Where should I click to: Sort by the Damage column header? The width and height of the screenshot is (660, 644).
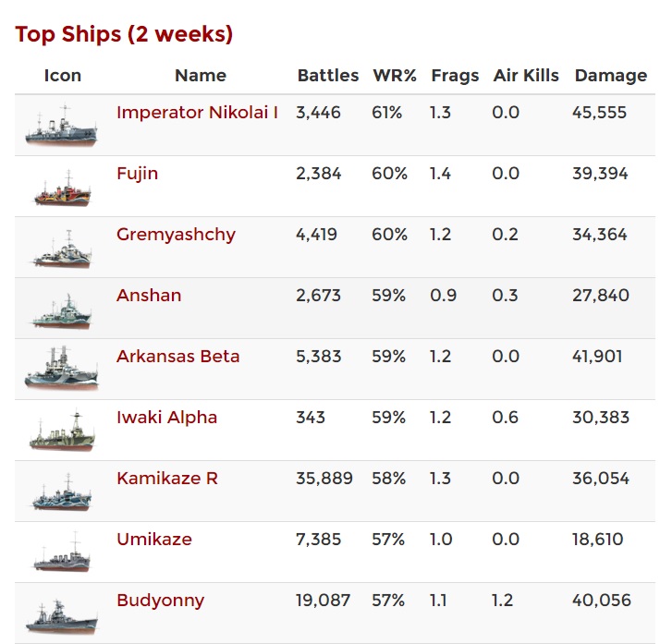(x=611, y=76)
